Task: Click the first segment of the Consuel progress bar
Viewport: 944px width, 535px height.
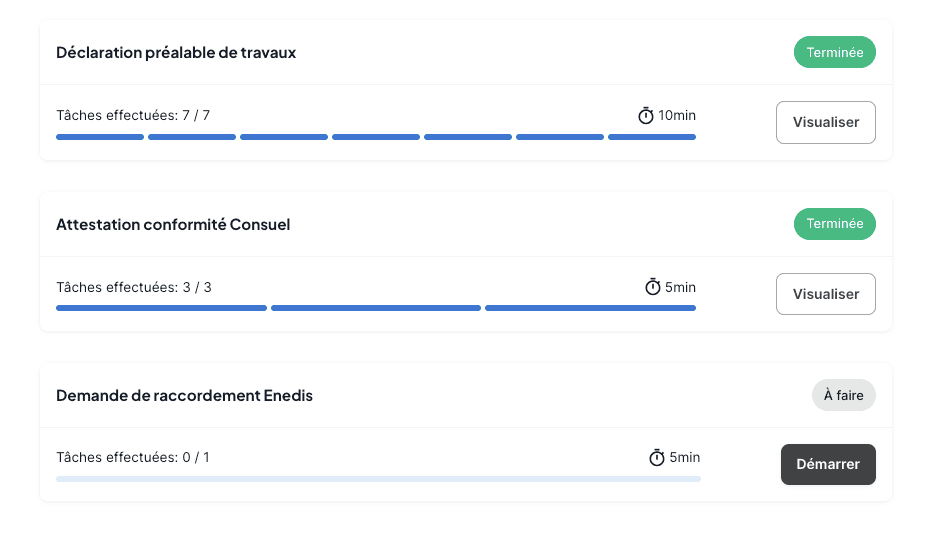Action: click(161, 308)
